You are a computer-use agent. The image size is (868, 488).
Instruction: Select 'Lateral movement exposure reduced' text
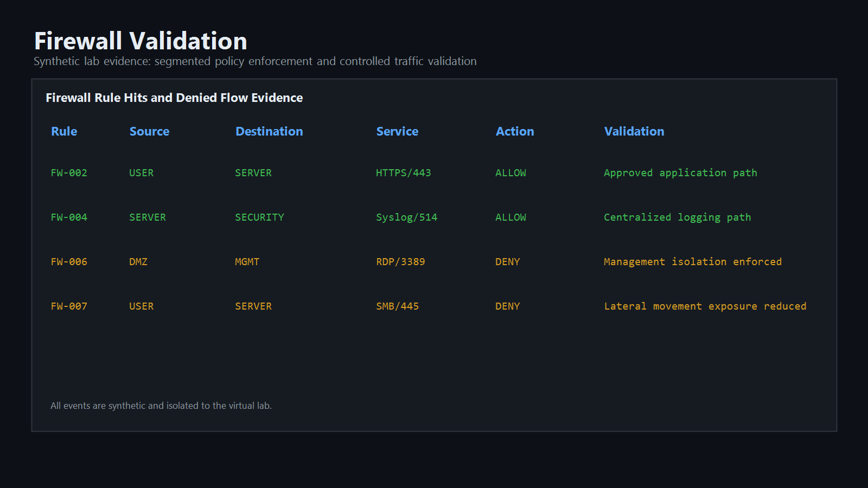click(x=705, y=306)
